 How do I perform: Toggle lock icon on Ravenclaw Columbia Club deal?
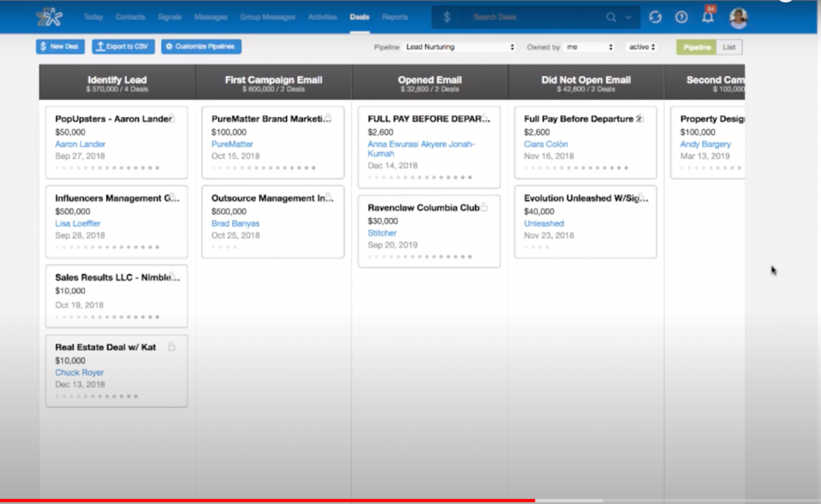click(x=484, y=207)
